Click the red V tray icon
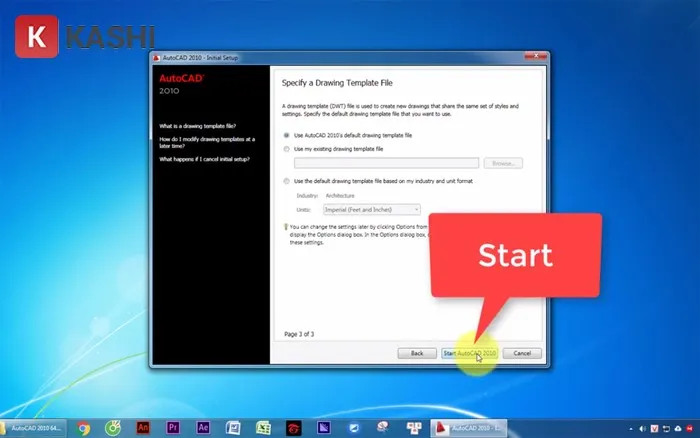This screenshot has width=700, height=438. (654, 429)
